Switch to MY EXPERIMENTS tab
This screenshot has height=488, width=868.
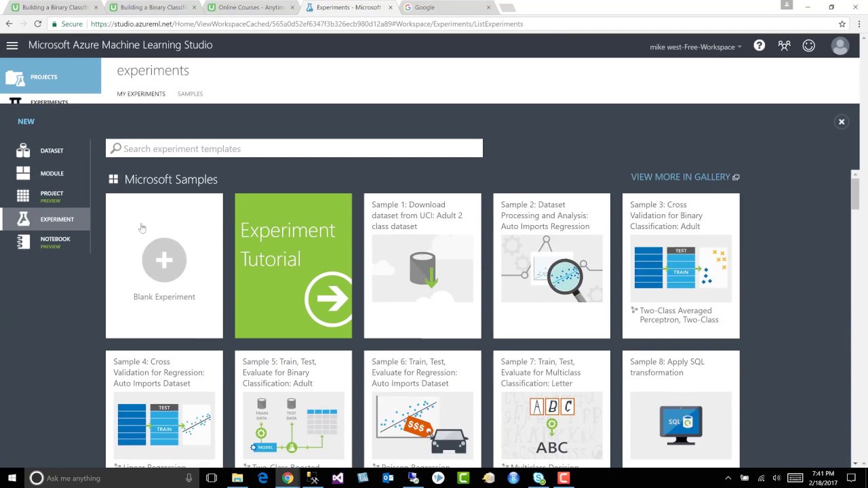[141, 94]
